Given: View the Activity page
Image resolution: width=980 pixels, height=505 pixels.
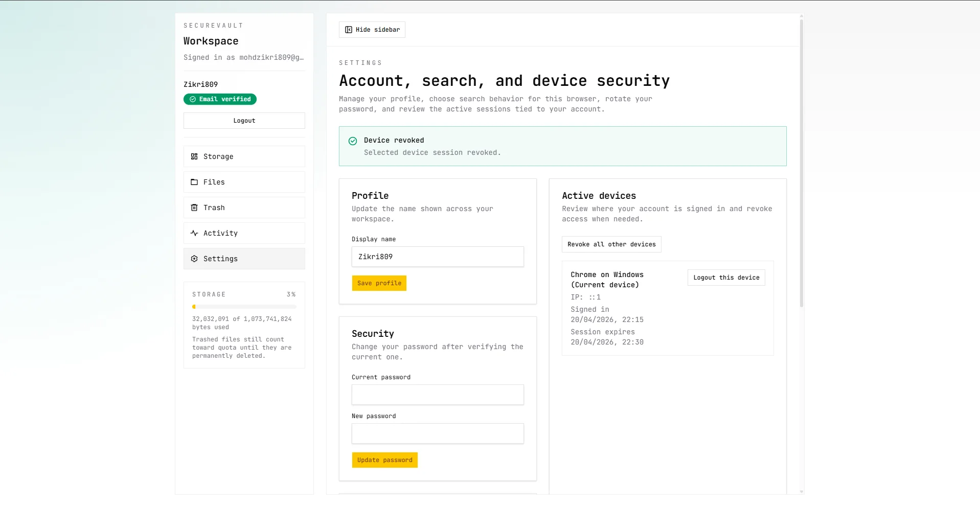Looking at the screenshot, I should pyautogui.click(x=244, y=233).
